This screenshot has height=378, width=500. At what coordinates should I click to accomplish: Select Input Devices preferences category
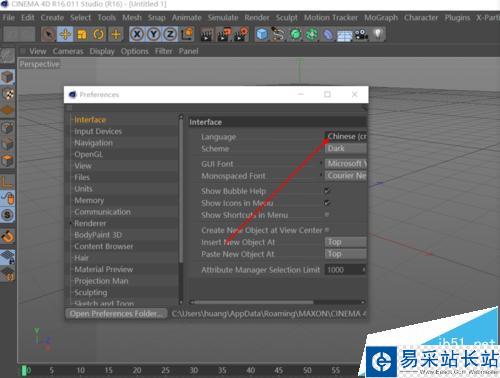(x=98, y=131)
